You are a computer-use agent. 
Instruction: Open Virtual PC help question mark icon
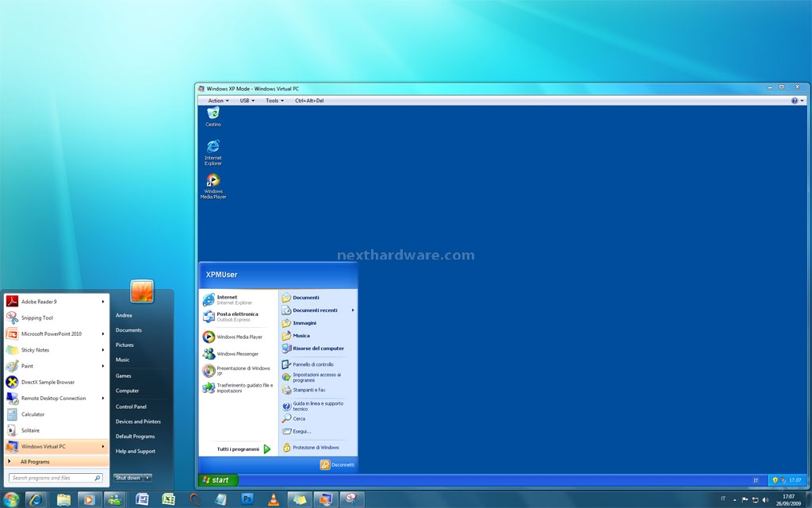click(x=795, y=101)
